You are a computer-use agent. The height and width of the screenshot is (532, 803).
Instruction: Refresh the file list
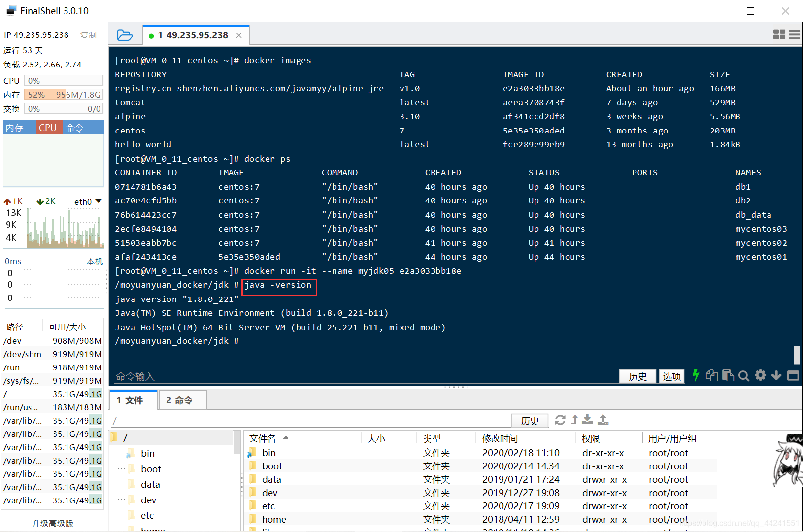560,420
